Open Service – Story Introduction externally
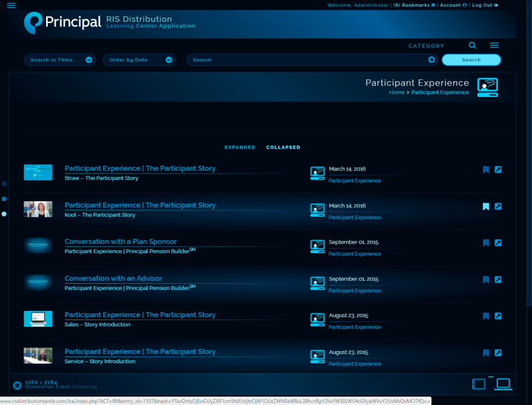 (497, 352)
